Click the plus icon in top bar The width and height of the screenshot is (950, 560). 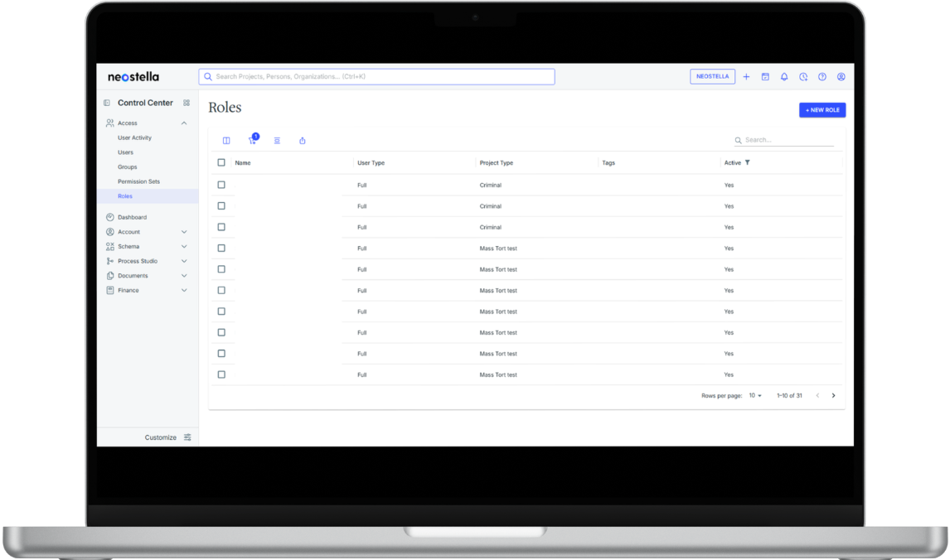tap(746, 77)
